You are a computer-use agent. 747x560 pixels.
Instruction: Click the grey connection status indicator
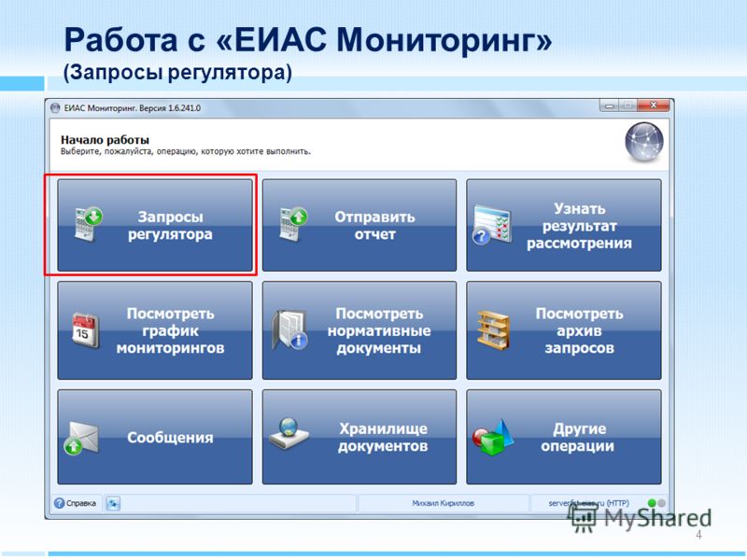click(x=661, y=503)
